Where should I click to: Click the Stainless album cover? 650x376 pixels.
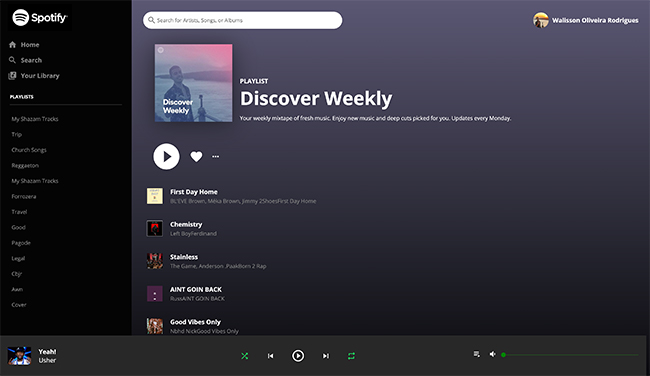point(155,261)
